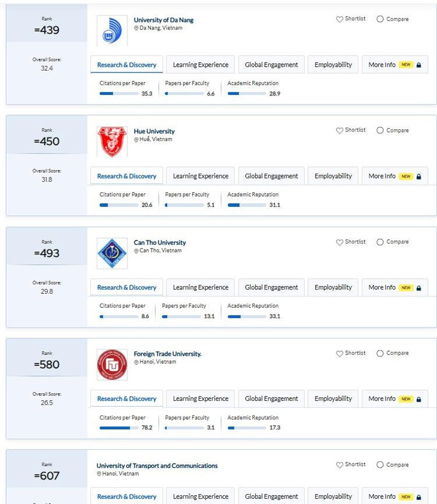Click Foreign Trade University Citations per Paper bar
The image size is (437, 504).
coord(119,428)
